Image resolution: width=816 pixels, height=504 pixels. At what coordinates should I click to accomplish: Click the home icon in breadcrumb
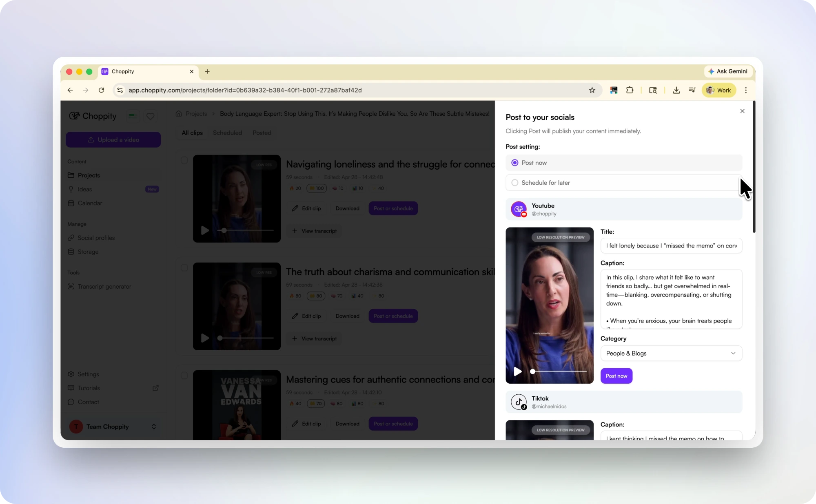tap(179, 114)
